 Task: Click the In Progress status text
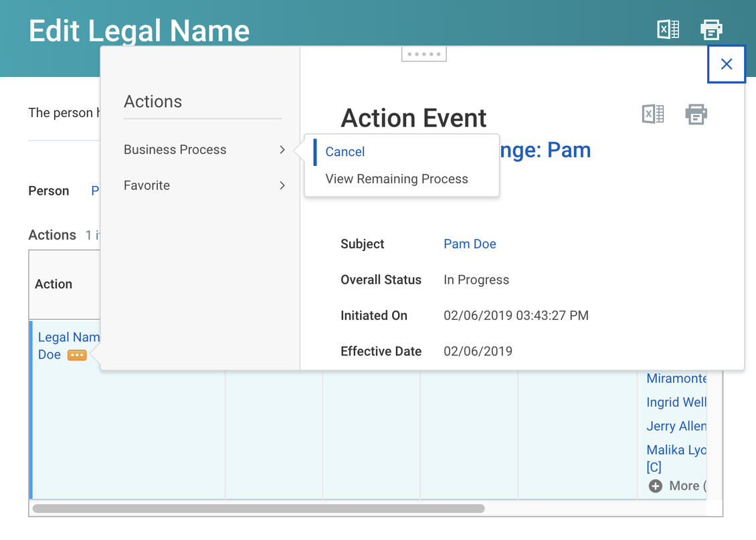[476, 280]
